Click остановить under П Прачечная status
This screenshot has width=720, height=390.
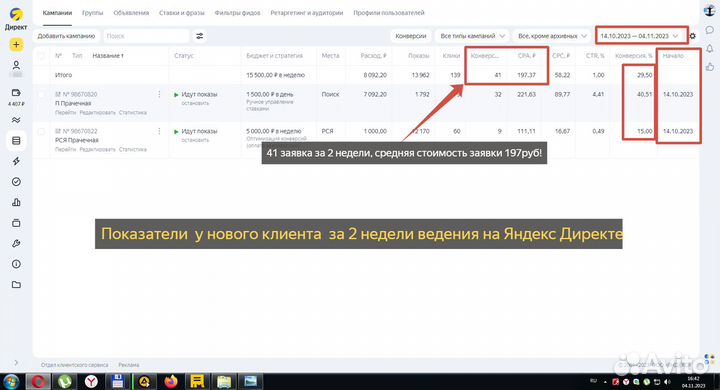[x=195, y=103]
